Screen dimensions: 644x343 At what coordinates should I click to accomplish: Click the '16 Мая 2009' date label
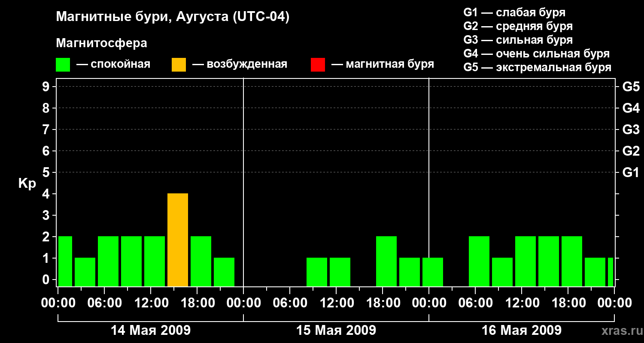(522, 330)
